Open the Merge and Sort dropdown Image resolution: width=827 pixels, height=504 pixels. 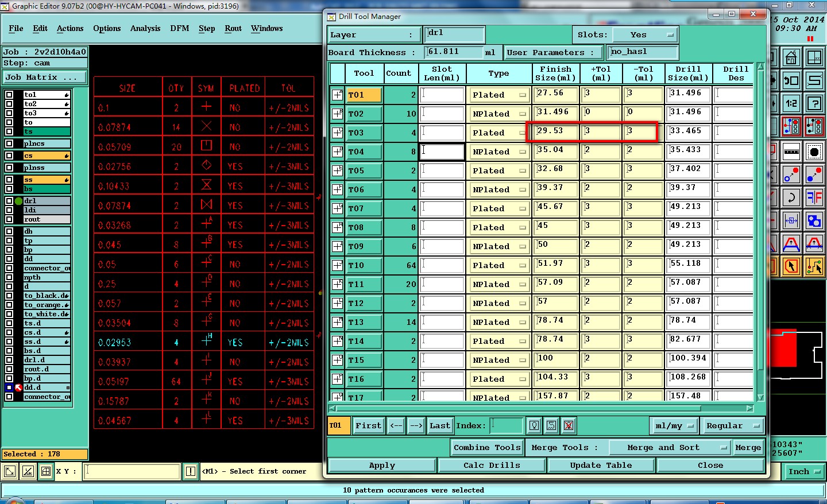click(x=669, y=447)
